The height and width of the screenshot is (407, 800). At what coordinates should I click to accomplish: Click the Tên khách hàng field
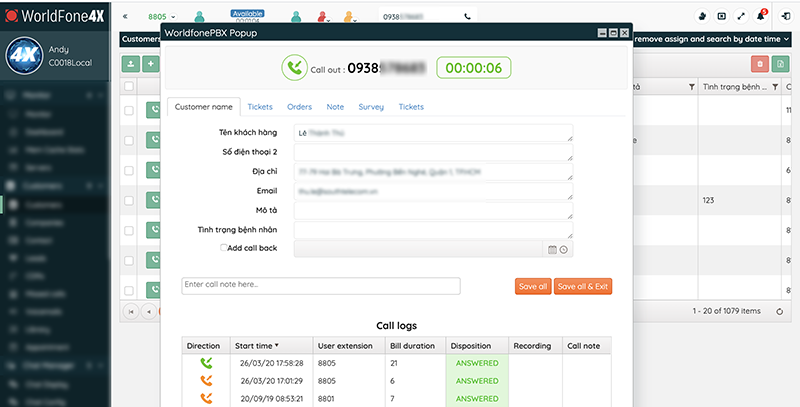(x=433, y=133)
